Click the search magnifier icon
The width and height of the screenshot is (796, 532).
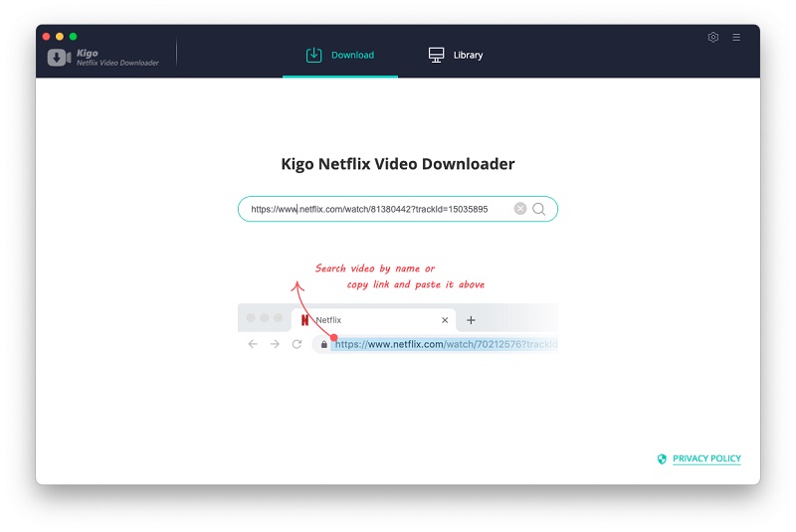[539, 209]
